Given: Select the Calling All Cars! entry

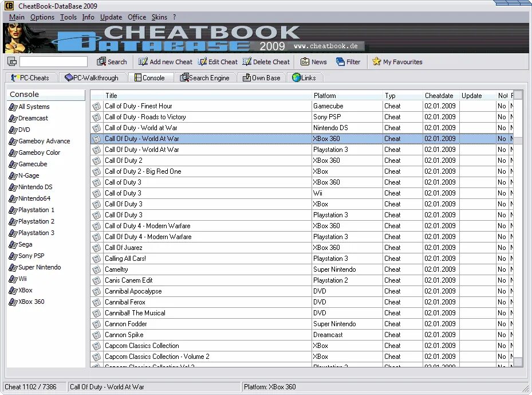Looking at the screenshot, I should (302, 259).
